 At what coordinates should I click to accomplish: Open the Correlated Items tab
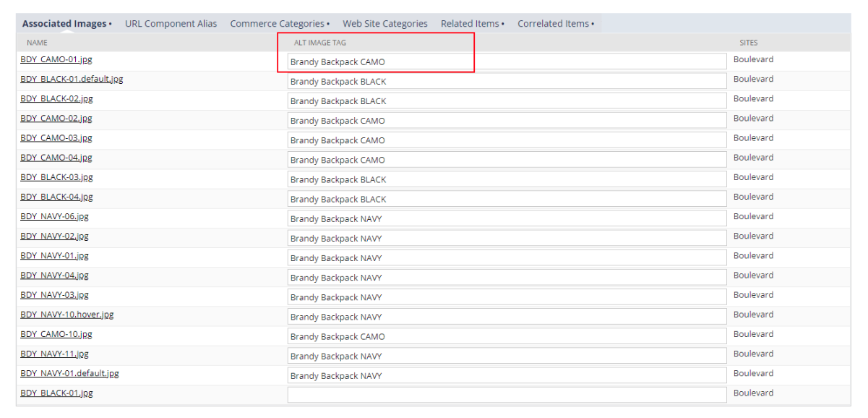tap(555, 24)
